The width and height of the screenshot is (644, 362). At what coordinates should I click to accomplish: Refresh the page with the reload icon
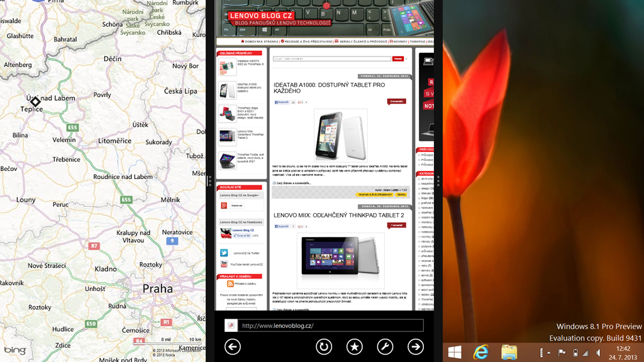(x=324, y=346)
